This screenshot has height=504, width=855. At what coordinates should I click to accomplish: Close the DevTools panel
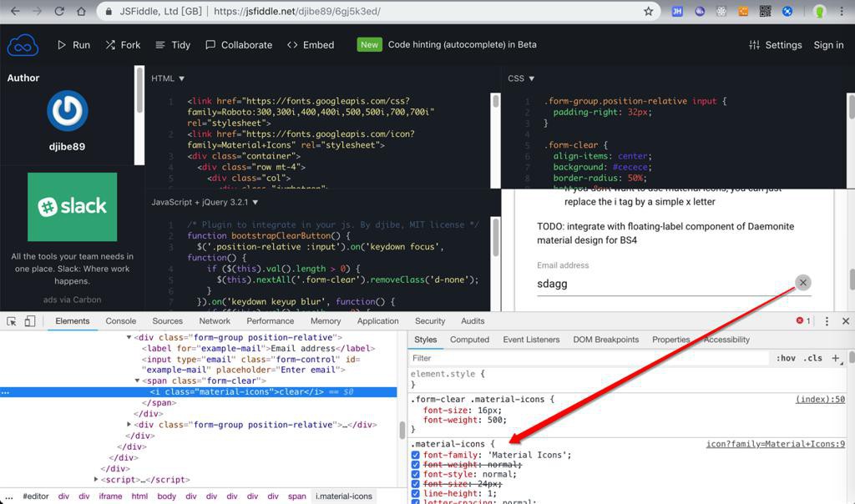pos(846,321)
